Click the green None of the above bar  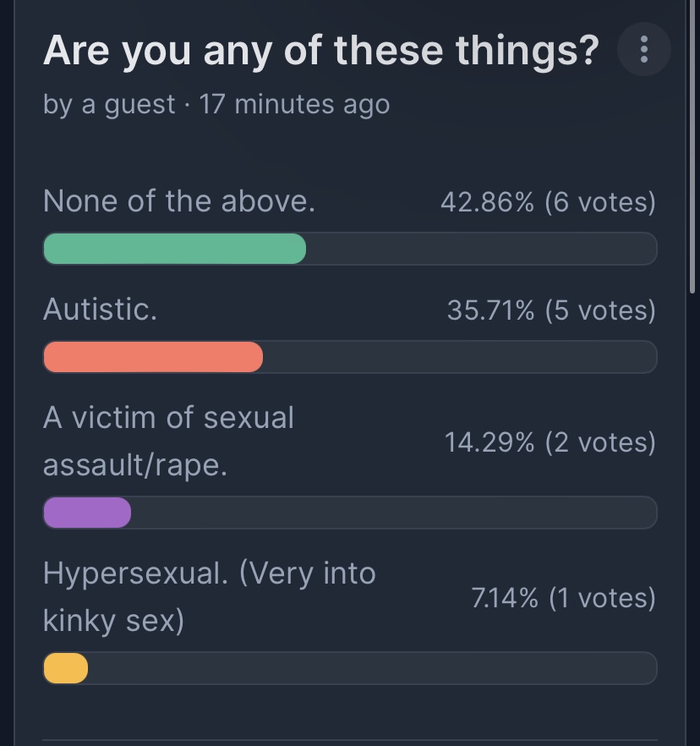[174, 249]
